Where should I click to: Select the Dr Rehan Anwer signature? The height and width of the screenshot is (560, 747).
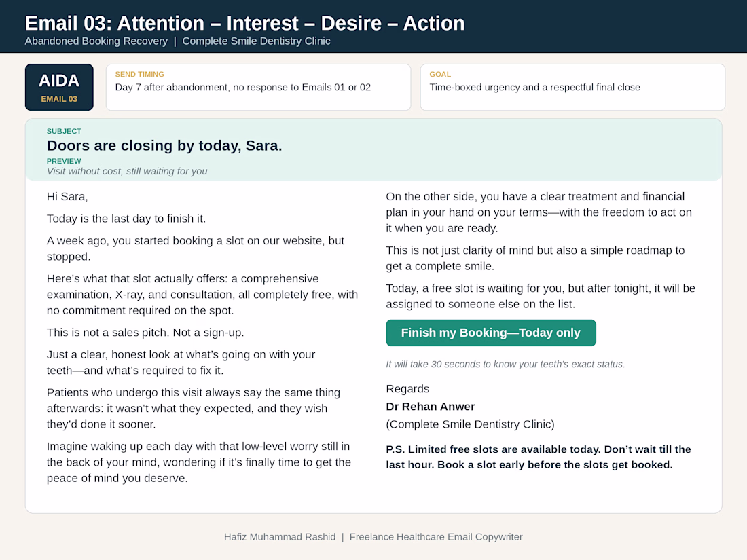pyautogui.click(x=430, y=406)
